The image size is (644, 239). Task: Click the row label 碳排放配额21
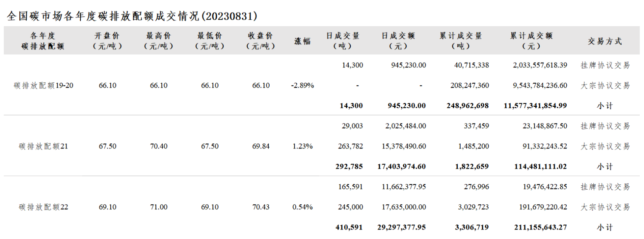coord(43,146)
